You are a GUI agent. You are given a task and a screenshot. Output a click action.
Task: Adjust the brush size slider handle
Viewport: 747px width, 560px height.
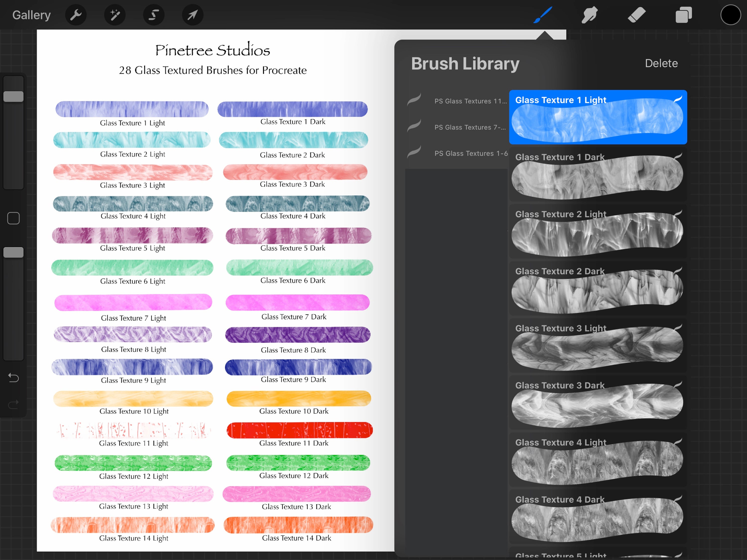pyautogui.click(x=13, y=96)
